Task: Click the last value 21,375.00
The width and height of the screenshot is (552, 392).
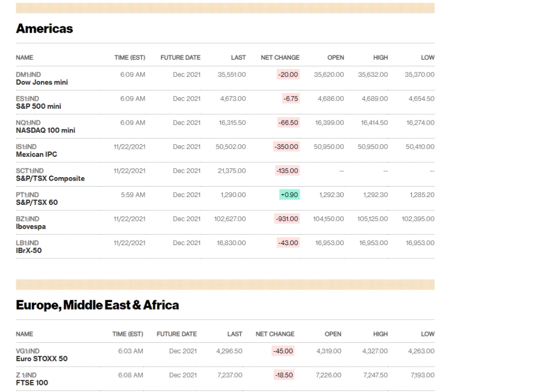Action: [232, 171]
